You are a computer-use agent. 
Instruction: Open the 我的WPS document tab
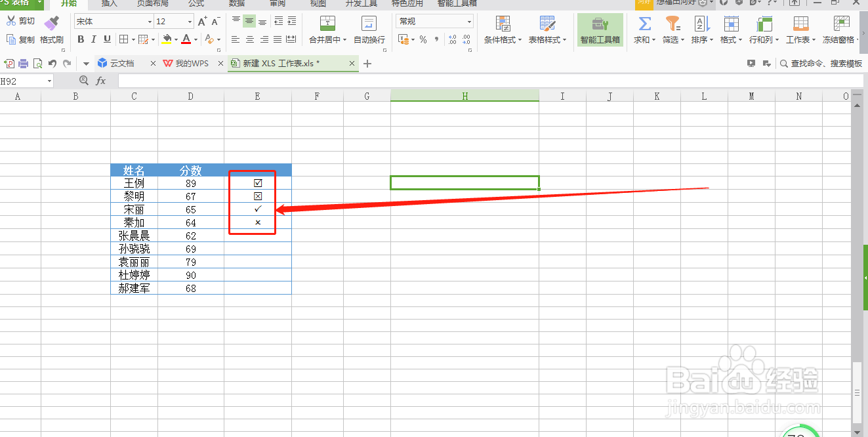point(193,64)
